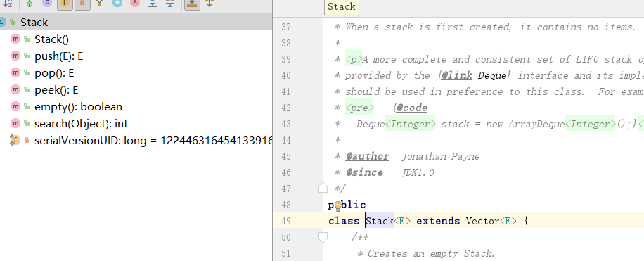644x261 pixels.
Task: Collapse all structure nodes
Action: [170, 4]
